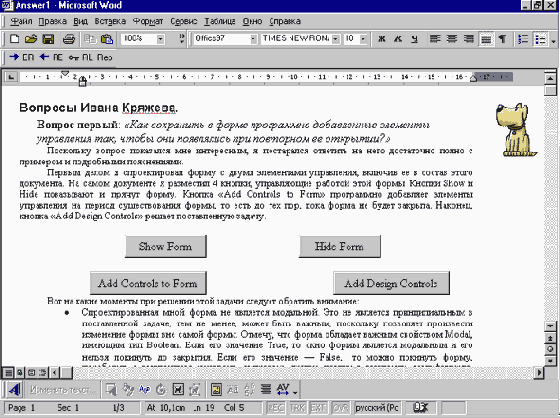Toggle bold formatting (Ж)
560x418 pixels.
tap(382, 39)
